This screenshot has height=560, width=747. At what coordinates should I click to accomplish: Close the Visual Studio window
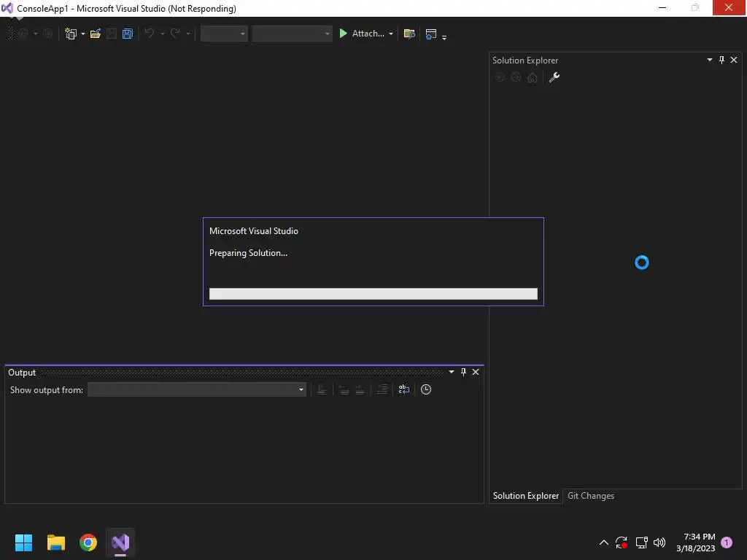click(729, 7)
